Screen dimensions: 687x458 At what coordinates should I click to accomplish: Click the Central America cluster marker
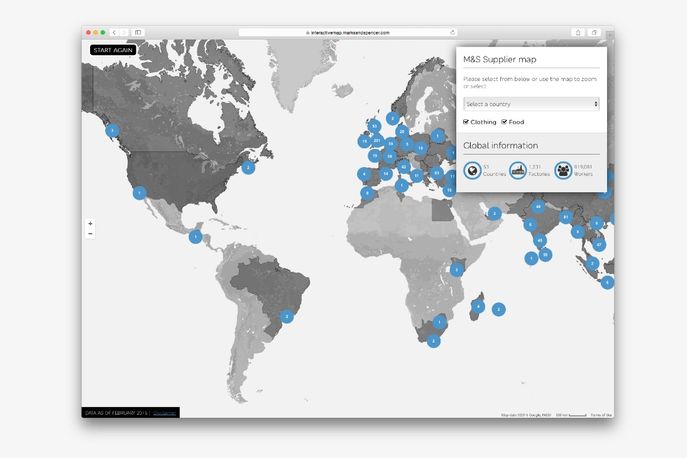tap(196, 237)
